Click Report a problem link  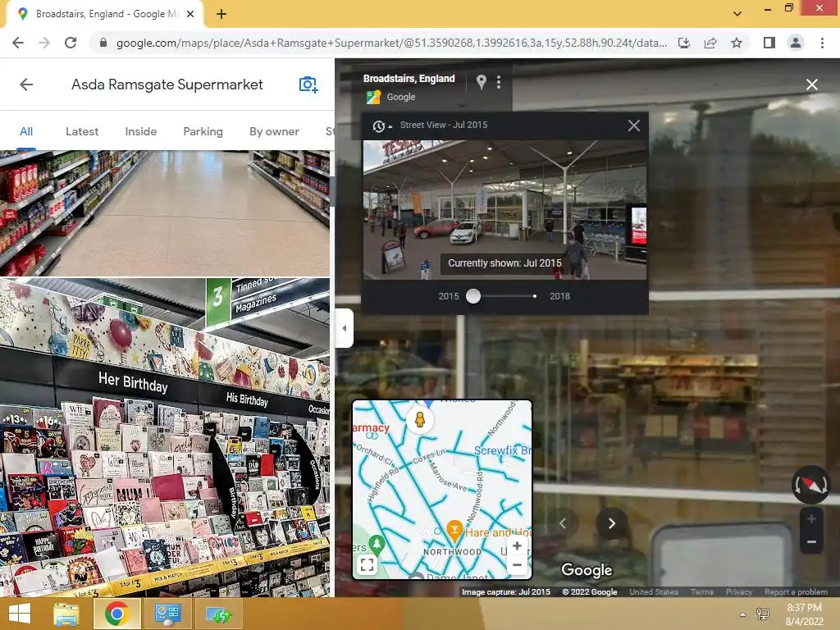coord(796,592)
